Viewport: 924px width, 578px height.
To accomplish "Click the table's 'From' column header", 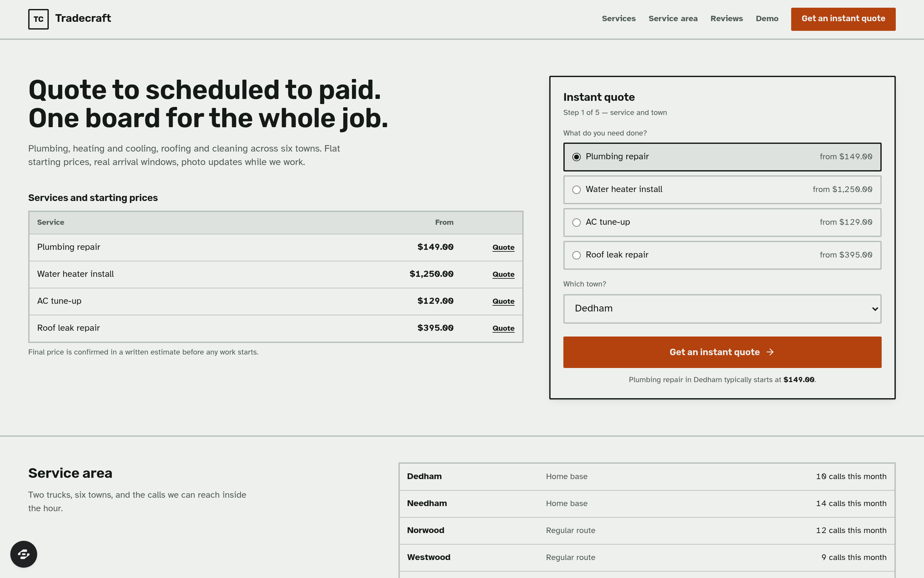I will click(444, 223).
